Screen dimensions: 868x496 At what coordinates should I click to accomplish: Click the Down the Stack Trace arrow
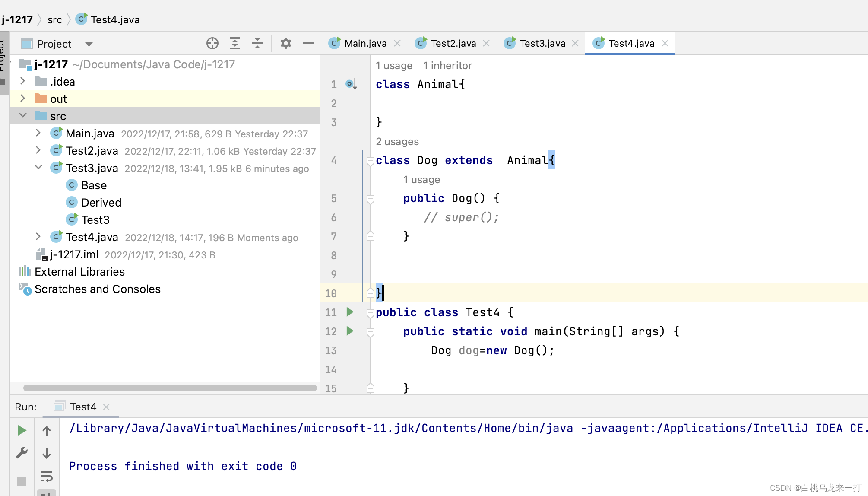coord(47,453)
